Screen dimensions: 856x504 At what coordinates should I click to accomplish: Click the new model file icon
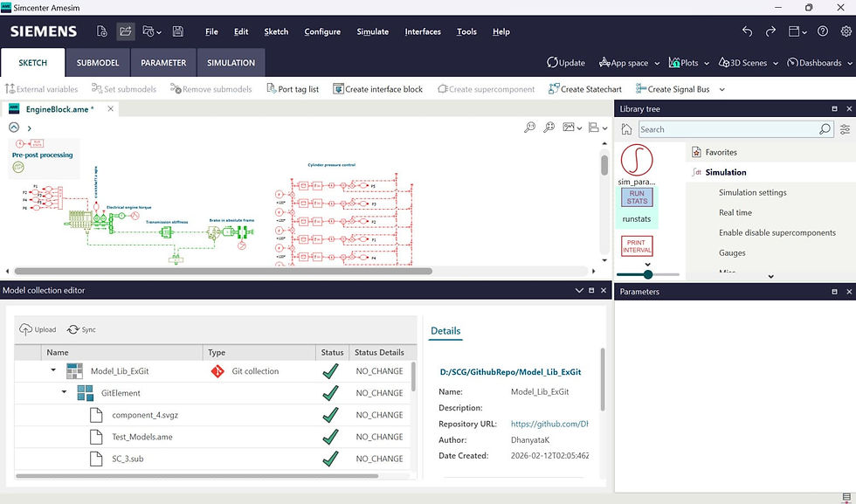tap(102, 31)
